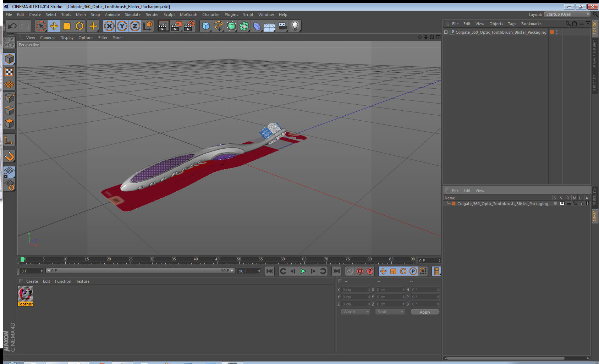
Task: Click the Undo arrow icon
Action: pyautogui.click(x=12, y=26)
